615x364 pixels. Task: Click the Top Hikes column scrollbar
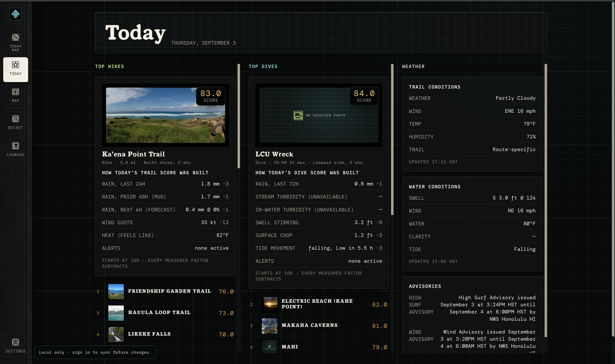tap(239, 116)
